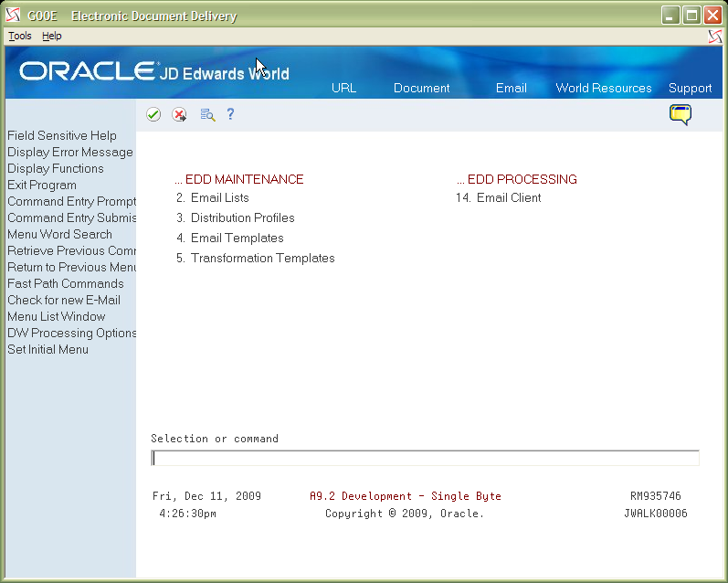This screenshot has width=728, height=583.
Task: Select Command Entry Submission in sidebar
Action: point(71,217)
